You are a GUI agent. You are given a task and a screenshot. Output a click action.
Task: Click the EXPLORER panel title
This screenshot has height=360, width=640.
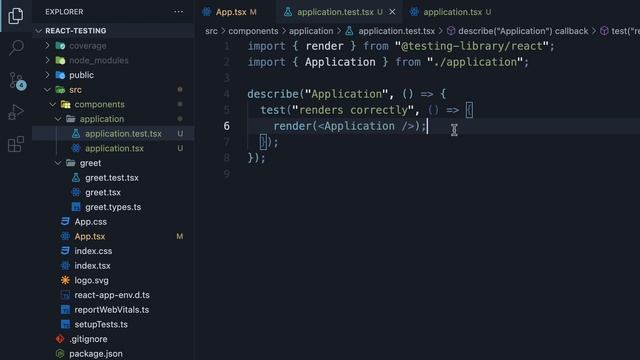tap(64, 12)
